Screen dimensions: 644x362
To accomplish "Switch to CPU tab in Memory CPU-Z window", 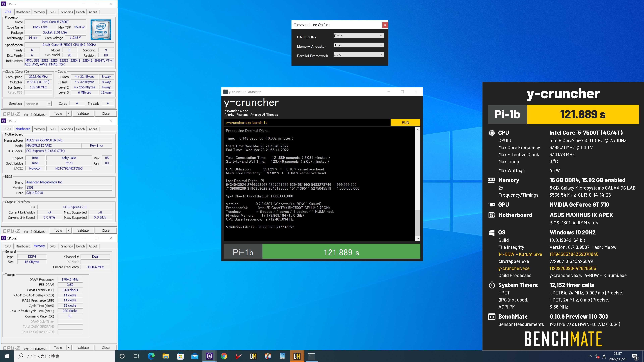I will pyautogui.click(x=8, y=246).
